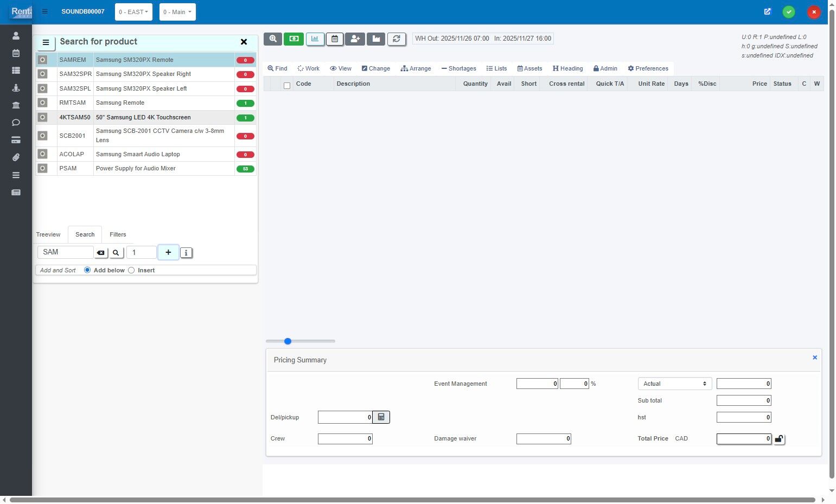Image resolution: width=836 pixels, height=504 pixels.
Task: Click the green money bill toolbar button
Action: (293, 39)
